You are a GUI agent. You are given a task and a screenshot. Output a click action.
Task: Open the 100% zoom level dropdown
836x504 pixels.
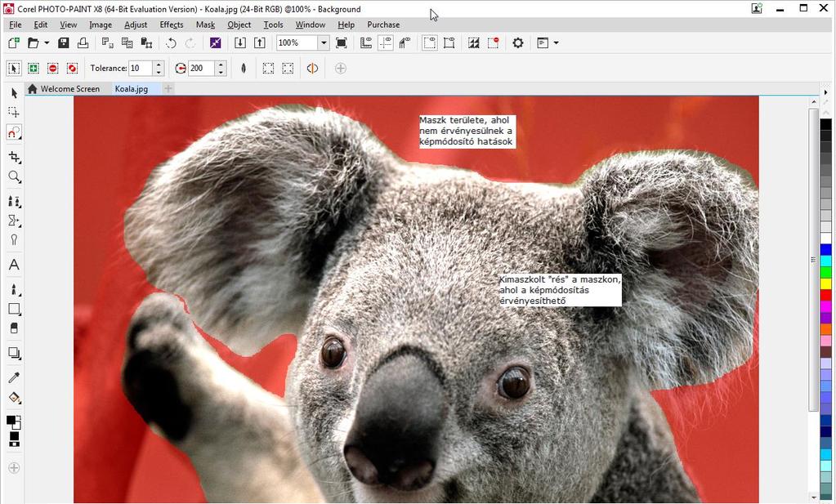point(323,42)
